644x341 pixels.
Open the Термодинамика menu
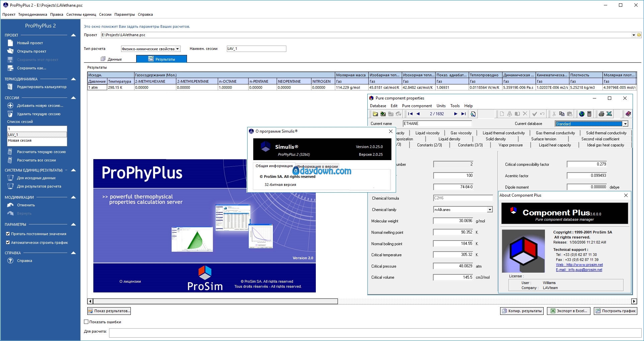[33, 14]
